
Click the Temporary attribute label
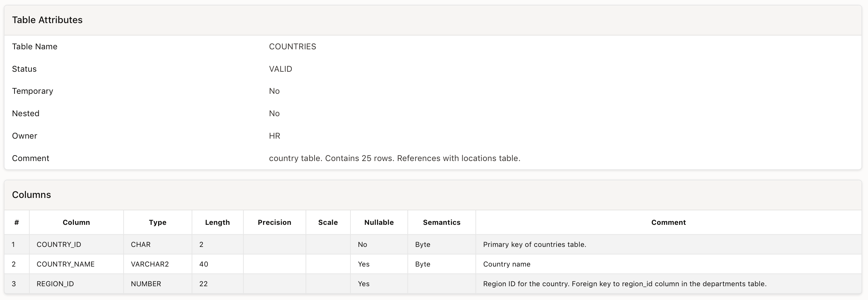click(x=32, y=91)
